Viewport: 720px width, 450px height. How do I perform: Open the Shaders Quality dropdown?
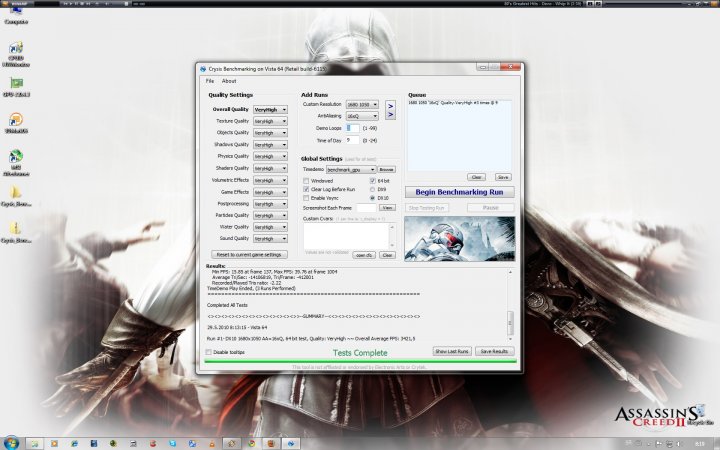pos(270,168)
